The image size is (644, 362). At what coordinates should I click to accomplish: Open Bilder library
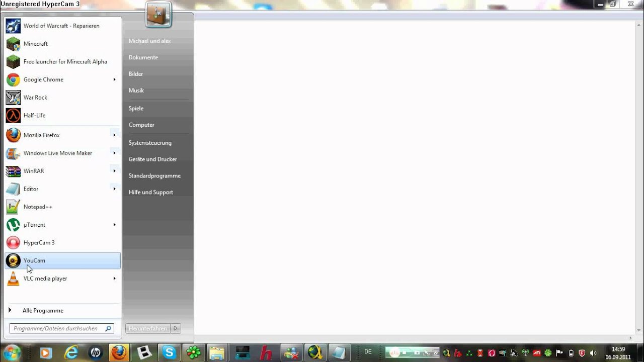[x=136, y=74]
